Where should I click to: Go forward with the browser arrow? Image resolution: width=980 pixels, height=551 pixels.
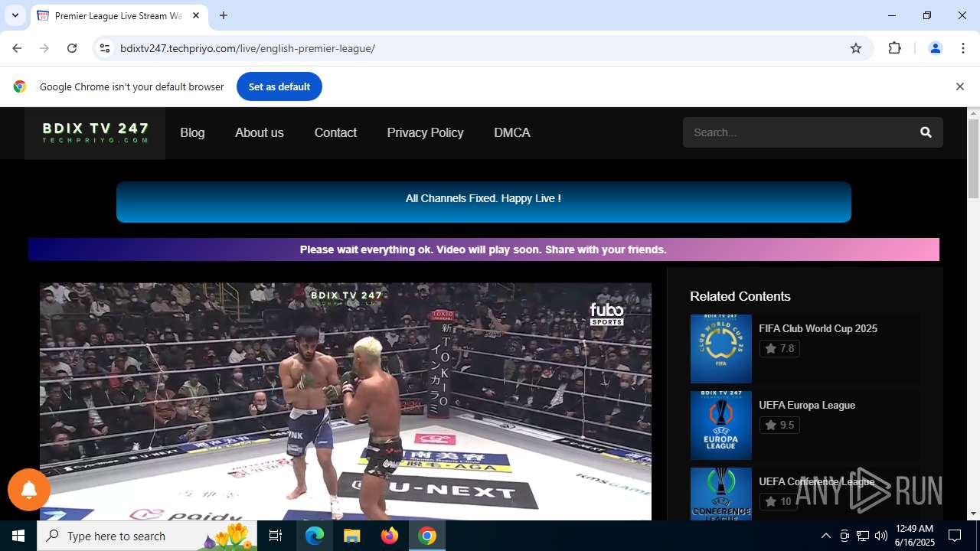(44, 48)
